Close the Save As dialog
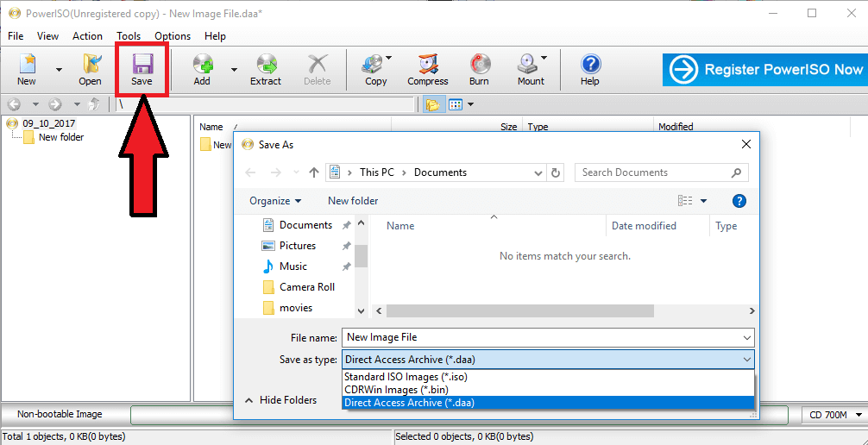 tap(745, 145)
